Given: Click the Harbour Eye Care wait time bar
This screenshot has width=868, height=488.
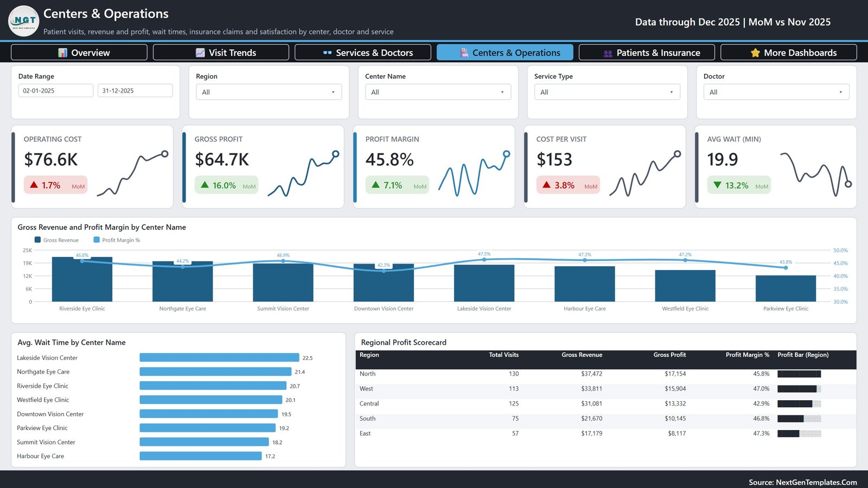Looking at the screenshot, I should [x=201, y=456].
